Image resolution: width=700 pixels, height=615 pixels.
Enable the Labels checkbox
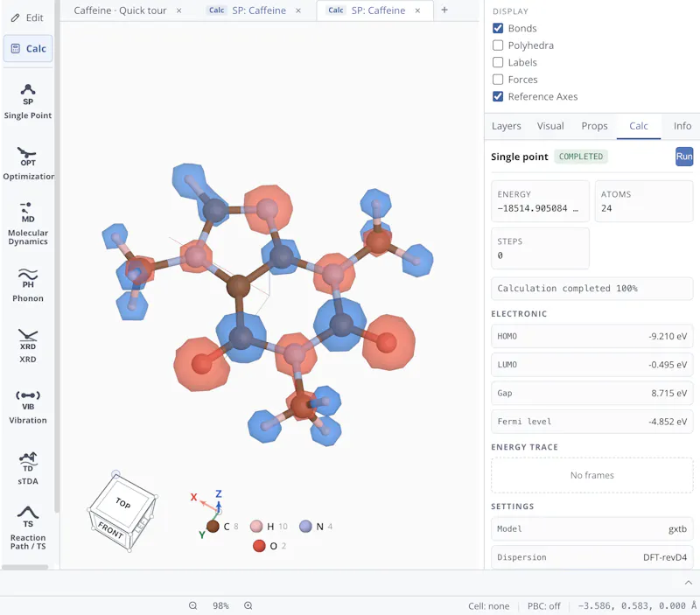(498, 62)
